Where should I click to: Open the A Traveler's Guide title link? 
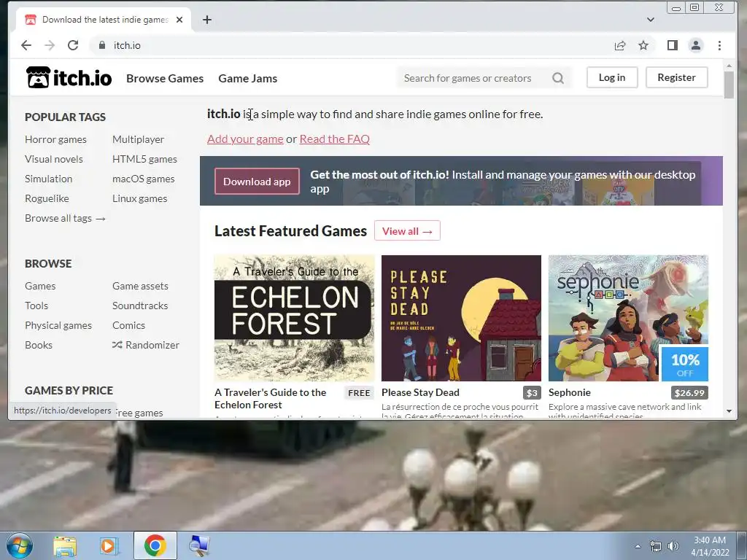click(x=270, y=399)
